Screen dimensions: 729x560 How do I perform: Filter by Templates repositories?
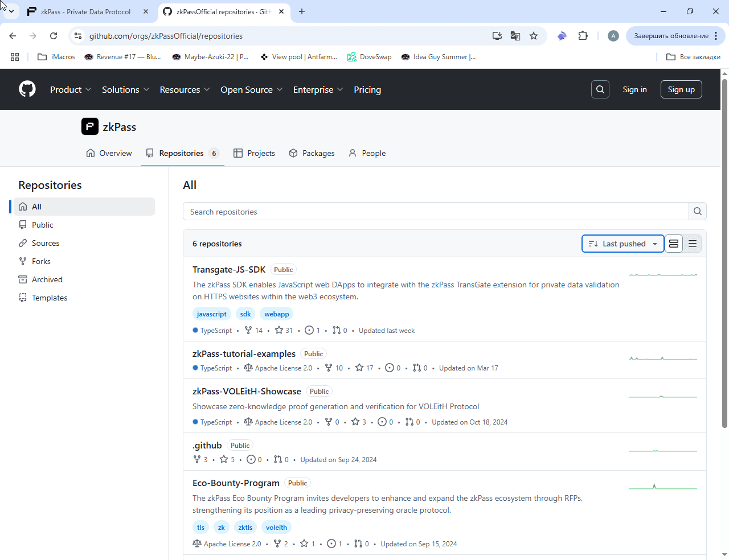pyautogui.click(x=84, y=298)
